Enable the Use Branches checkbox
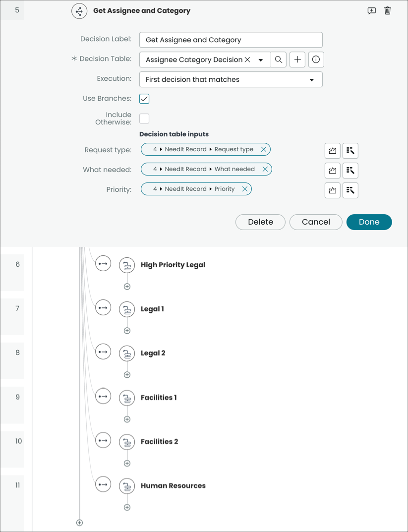408x532 pixels. tap(144, 99)
